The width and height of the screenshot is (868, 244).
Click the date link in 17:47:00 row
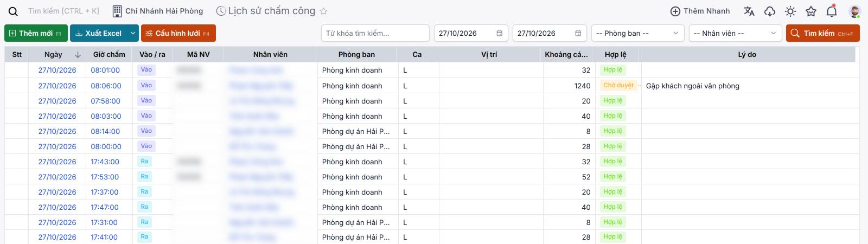[x=57, y=207]
